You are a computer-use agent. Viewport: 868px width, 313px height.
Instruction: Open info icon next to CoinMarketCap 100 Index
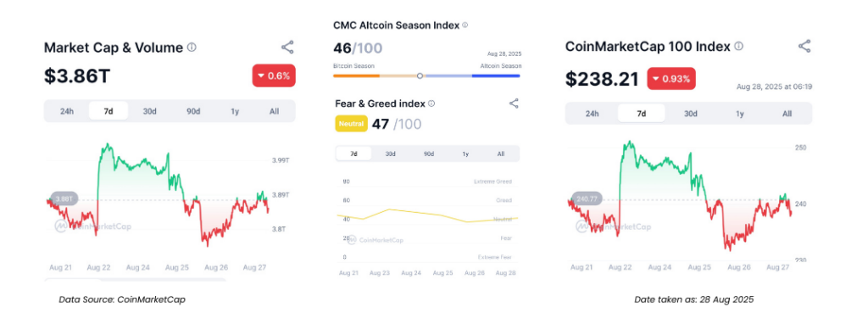coord(739,47)
